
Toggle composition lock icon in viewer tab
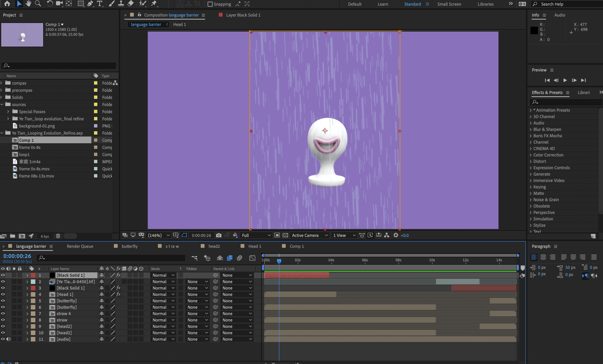click(x=139, y=15)
